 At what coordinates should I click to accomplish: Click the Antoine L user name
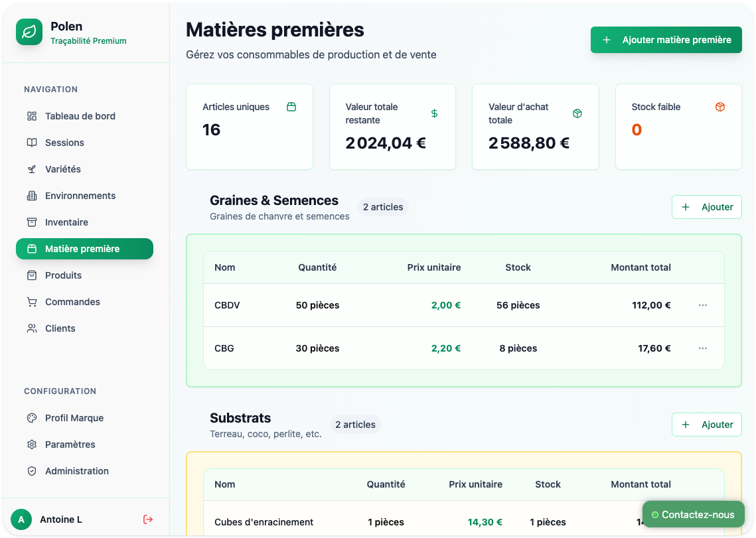(61, 519)
